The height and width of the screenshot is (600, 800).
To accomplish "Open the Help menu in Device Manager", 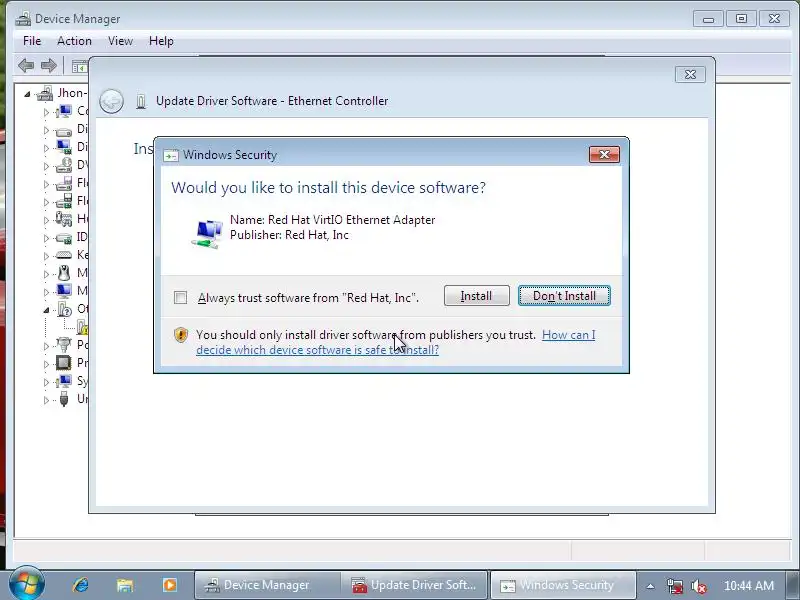I will (x=161, y=41).
